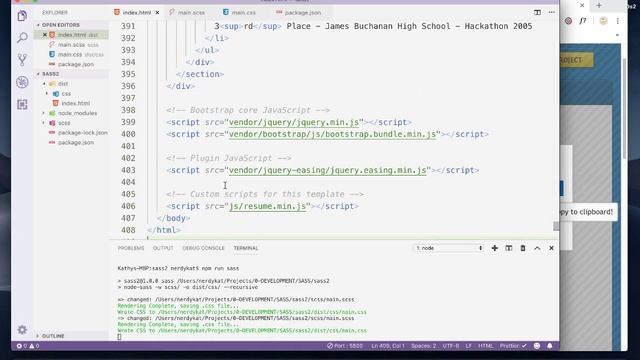Maximize the terminal panel size
Screen dimensions: 640x360
coord(537,248)
